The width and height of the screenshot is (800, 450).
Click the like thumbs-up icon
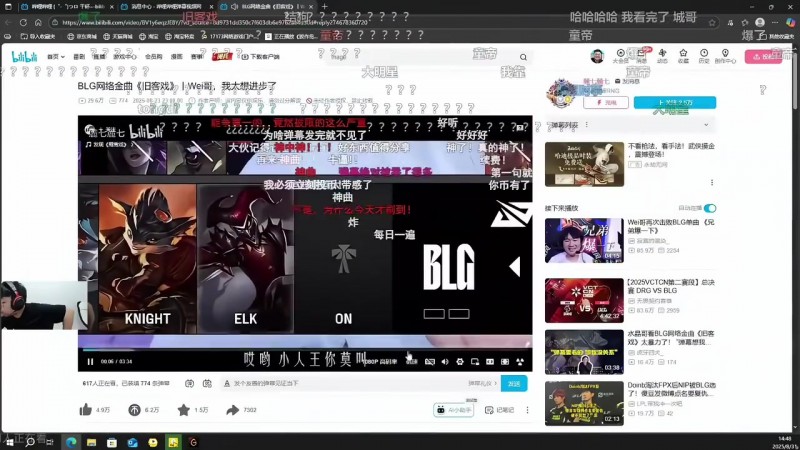click(x=86, y=409)
